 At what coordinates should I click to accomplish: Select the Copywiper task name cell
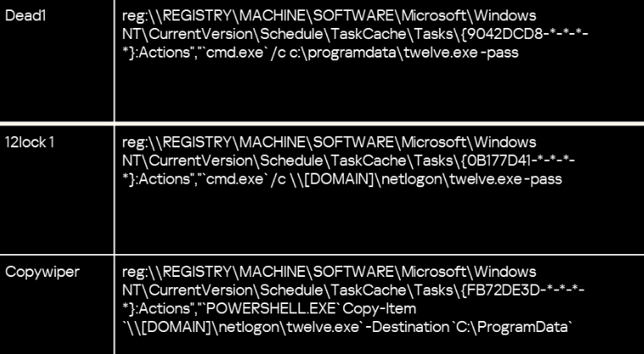coord(57,305)
